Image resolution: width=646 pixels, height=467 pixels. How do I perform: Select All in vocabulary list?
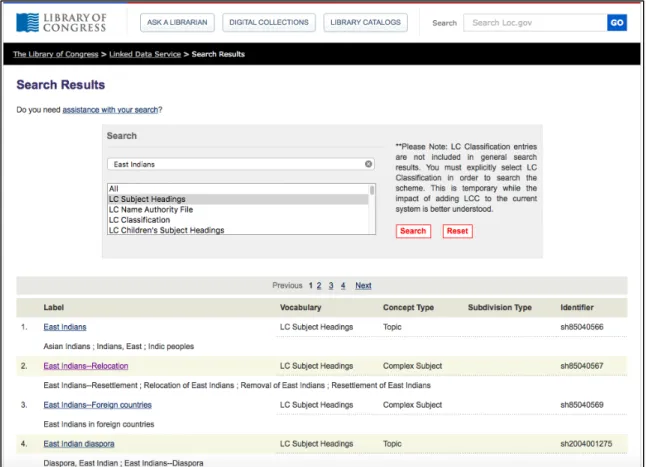point(238,189)
